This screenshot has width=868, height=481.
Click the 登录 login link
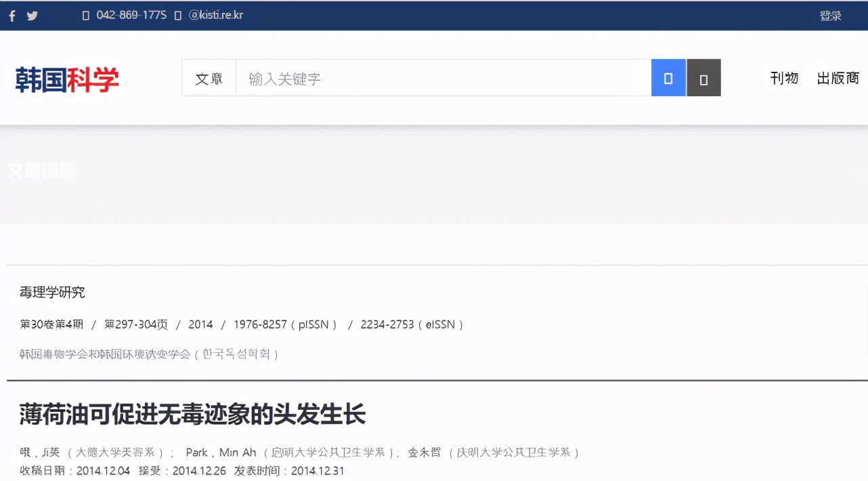[x=831, y=15]
